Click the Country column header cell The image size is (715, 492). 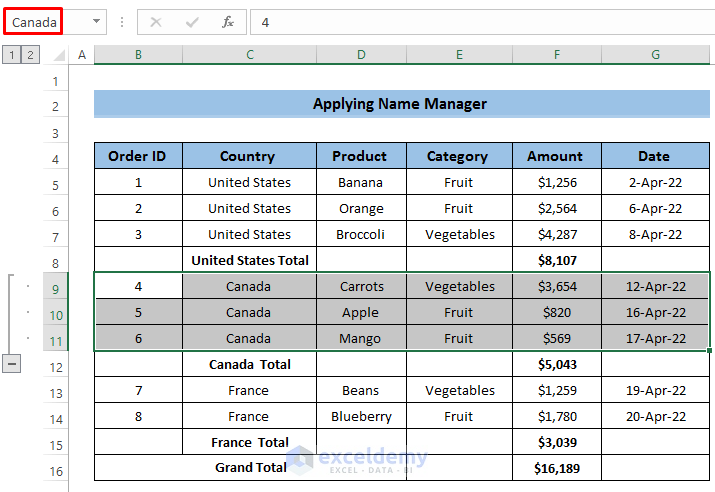(x=248, y=156)
